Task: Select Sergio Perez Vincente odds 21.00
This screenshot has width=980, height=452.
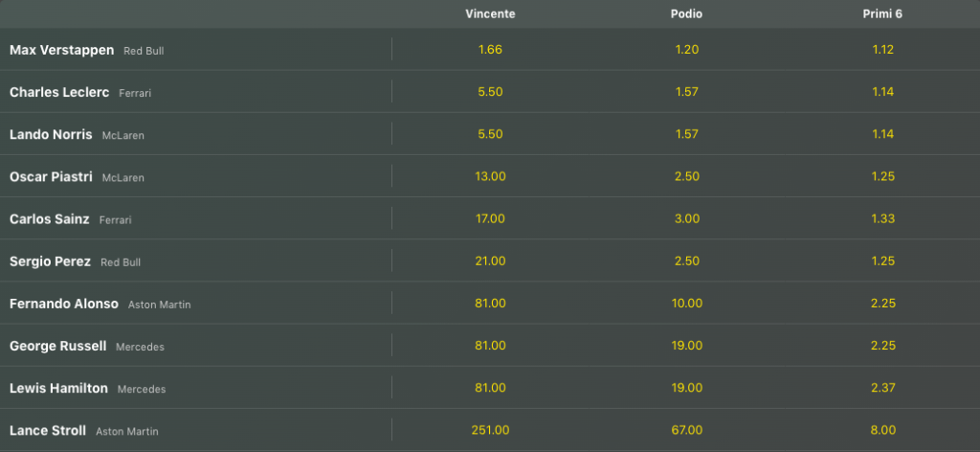Action: (489, 260)
